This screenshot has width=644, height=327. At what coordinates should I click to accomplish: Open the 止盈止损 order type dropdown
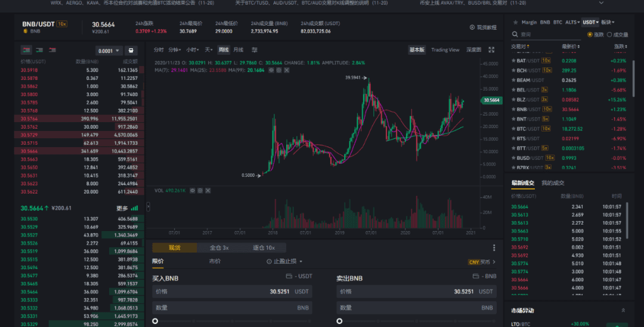click(288, 261)
